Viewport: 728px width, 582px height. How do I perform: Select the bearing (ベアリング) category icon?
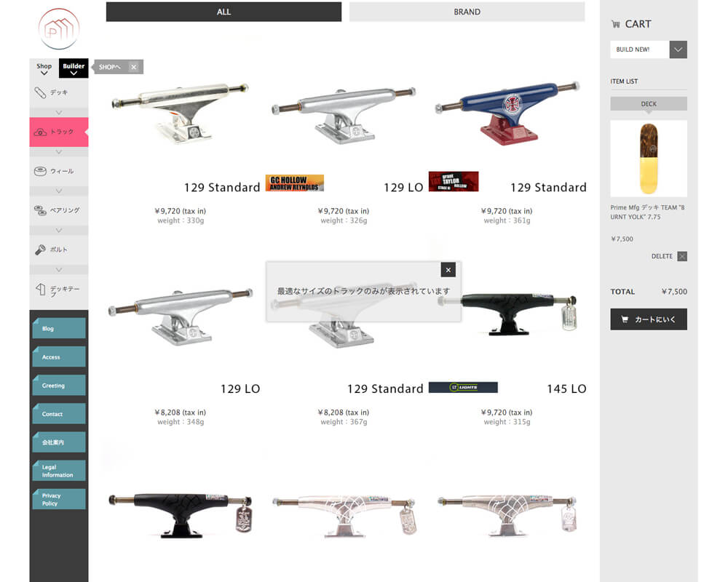click(40, 210)
